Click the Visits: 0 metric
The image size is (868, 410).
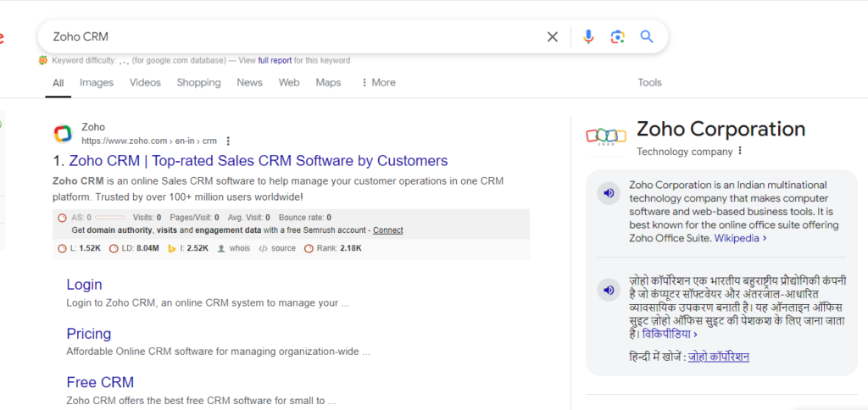(x=147, y=218)
